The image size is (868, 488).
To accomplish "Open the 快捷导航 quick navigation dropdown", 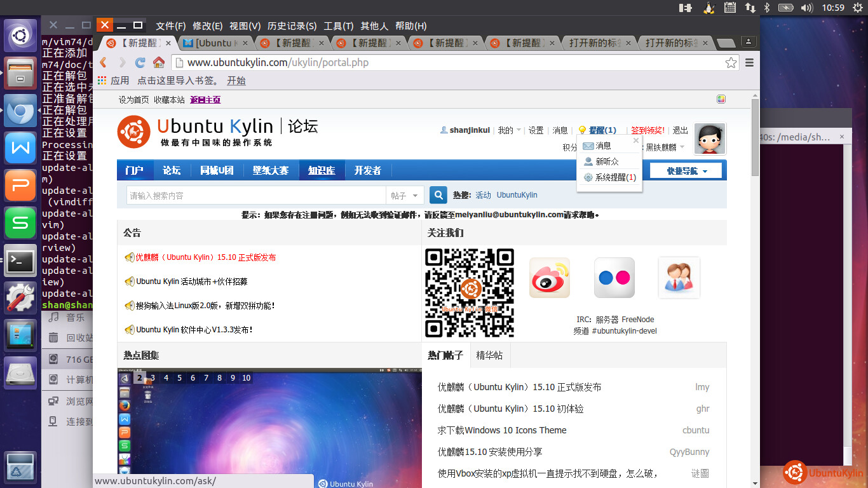I will pyautogui.click(x=687, y=171).
